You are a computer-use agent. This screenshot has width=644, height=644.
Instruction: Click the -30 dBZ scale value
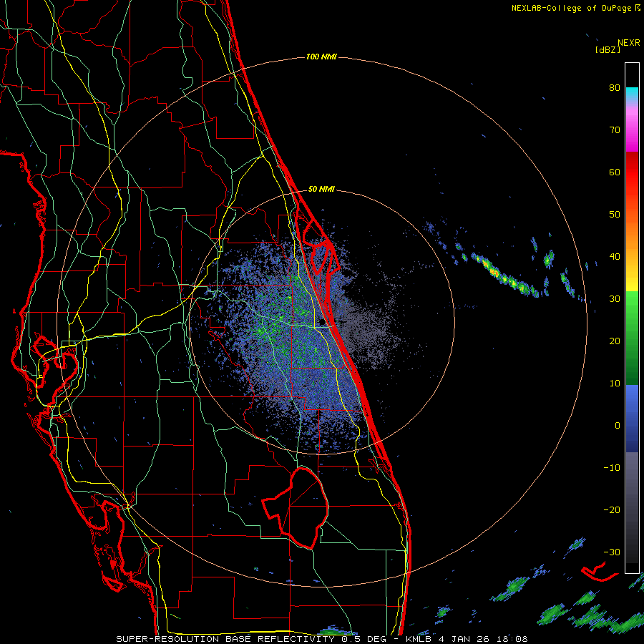point(612,552)
